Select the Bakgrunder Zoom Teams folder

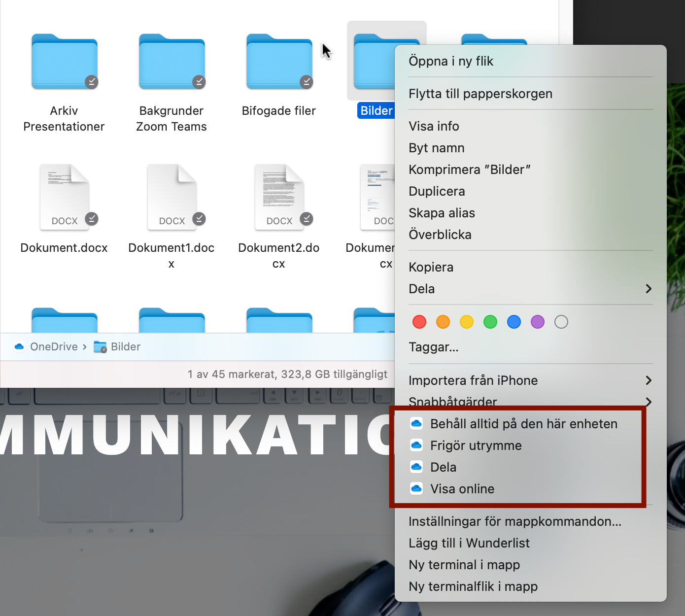point(171,62)
